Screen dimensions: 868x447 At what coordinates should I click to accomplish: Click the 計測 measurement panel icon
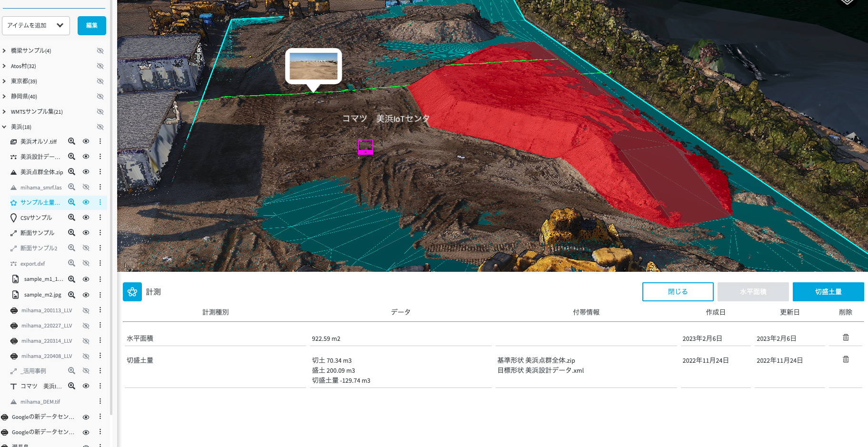(132, 292)
